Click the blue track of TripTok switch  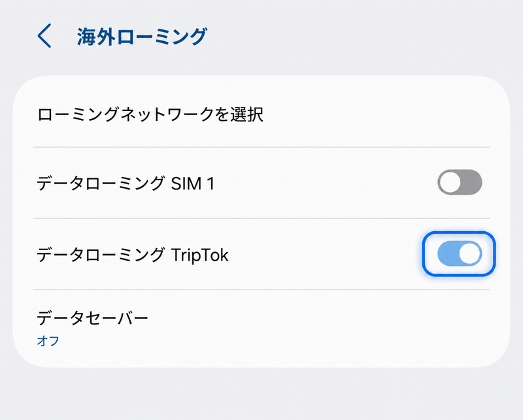click(448, 253)
